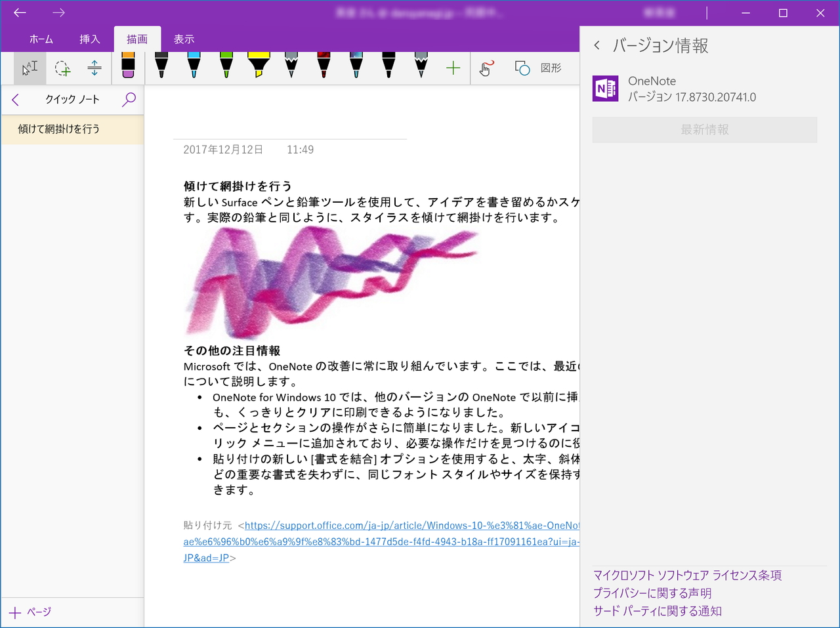Switch to the ホーム ribbon tab
Screen dimensions: 840x628
[41, 39]
